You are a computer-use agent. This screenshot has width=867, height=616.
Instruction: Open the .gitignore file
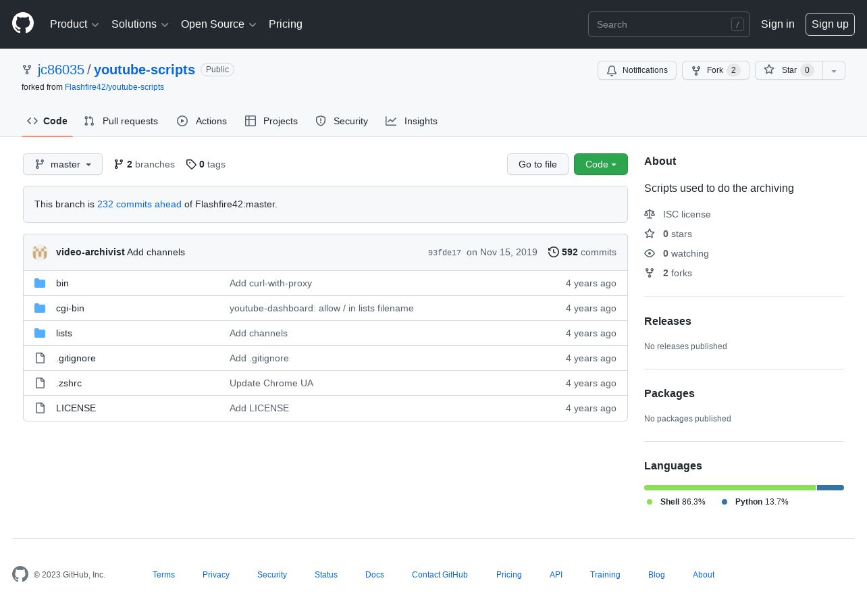[x=76, y=358]
